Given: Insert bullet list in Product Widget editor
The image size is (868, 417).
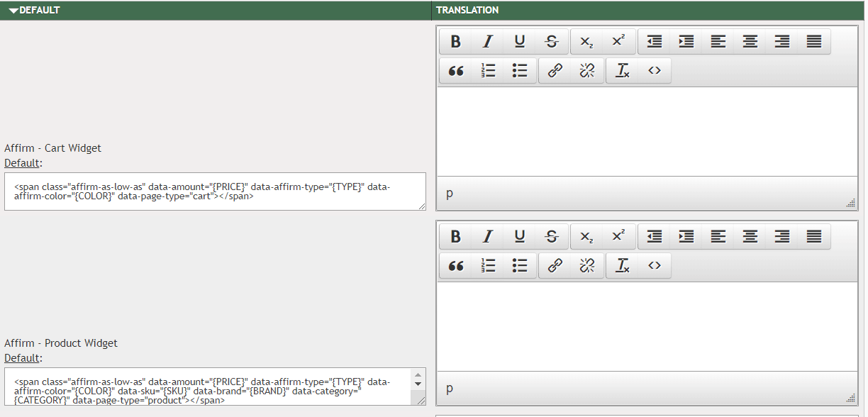Looking at the screenshot, I should coord(520,266).
